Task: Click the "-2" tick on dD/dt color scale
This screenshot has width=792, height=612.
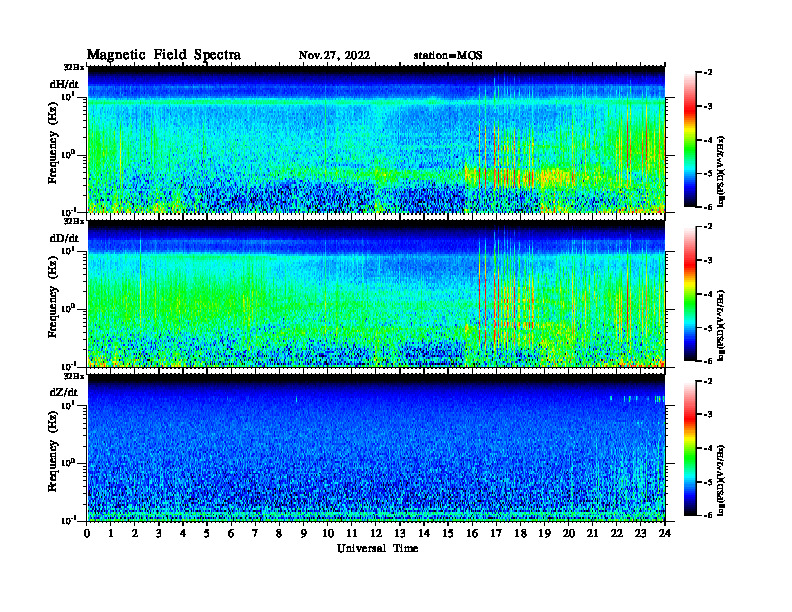Action: [x=708, y=227]
